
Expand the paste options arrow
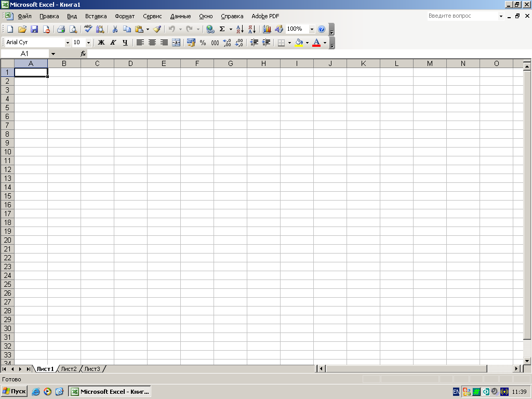coord(148,29)
